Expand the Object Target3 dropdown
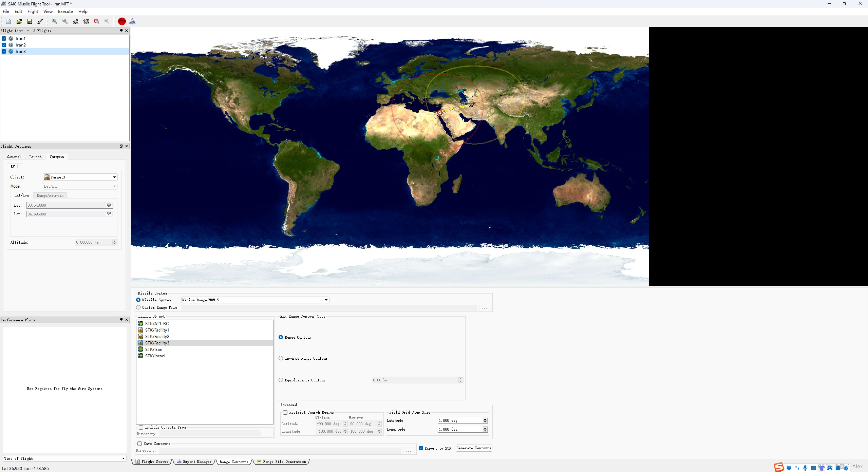Screen dimensions: 868x472 [114, 177]
